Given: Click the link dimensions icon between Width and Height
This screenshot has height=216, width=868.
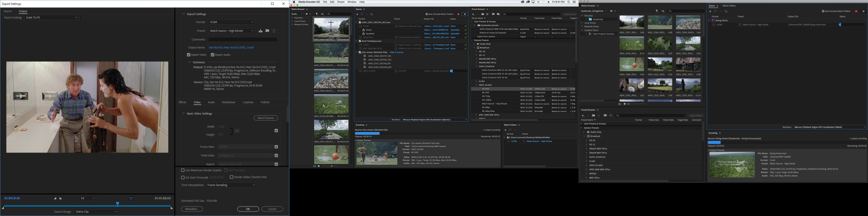Looking at the screenshot, I should (237, 131).
